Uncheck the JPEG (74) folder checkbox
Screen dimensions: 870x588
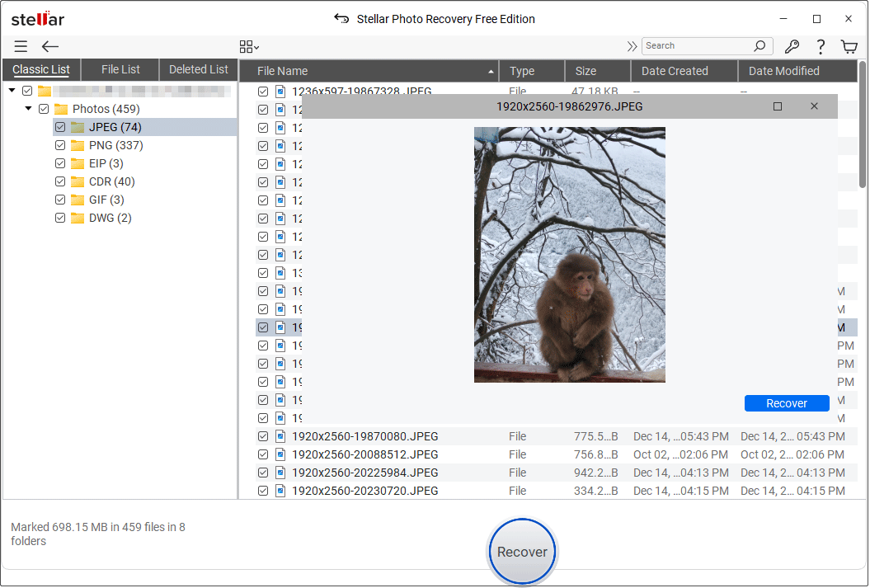click(60, 127)
